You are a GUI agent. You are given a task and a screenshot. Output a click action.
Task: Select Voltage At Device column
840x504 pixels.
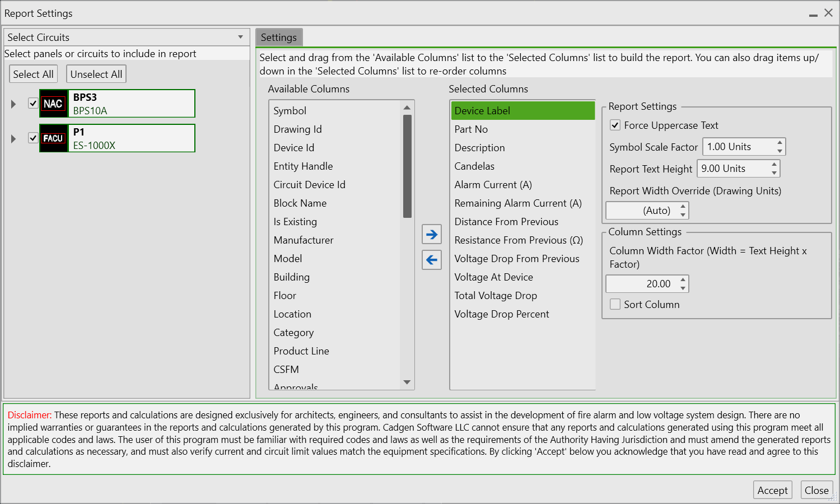pos(523,277)
